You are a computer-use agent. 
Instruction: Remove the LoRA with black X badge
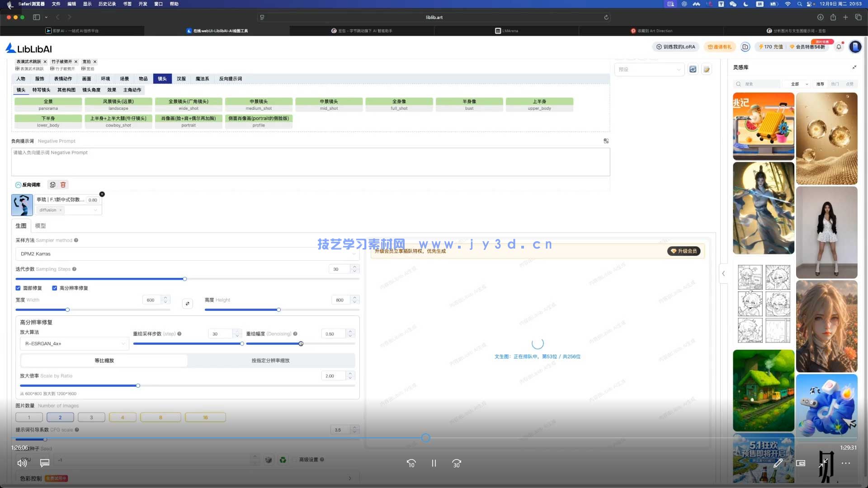pos(102,194)
